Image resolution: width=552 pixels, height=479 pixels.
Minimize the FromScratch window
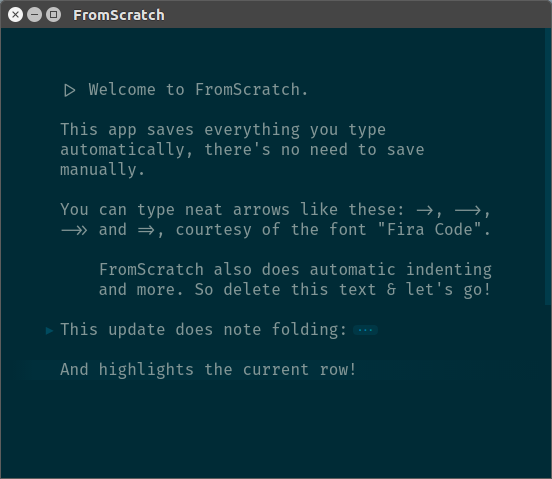(x=34, y=15)
